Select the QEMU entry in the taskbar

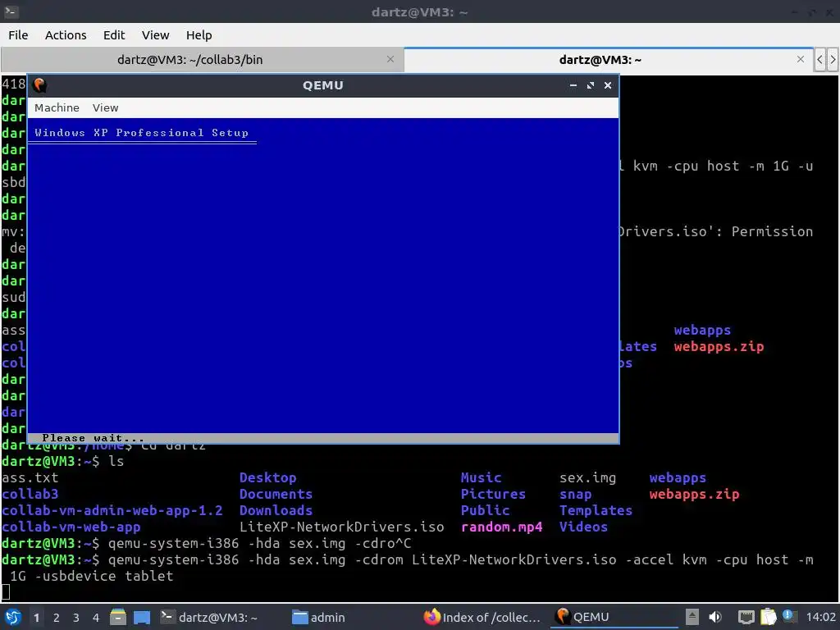(x=614, y=617)
